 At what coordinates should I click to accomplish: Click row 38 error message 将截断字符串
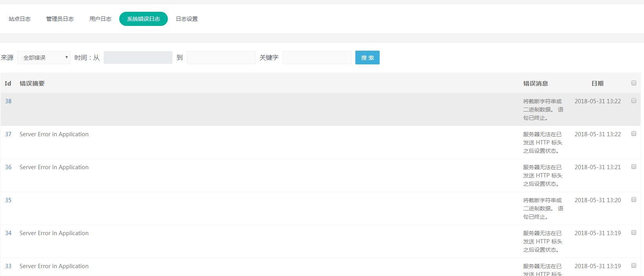pyautogui.click(x=543, y=110)
